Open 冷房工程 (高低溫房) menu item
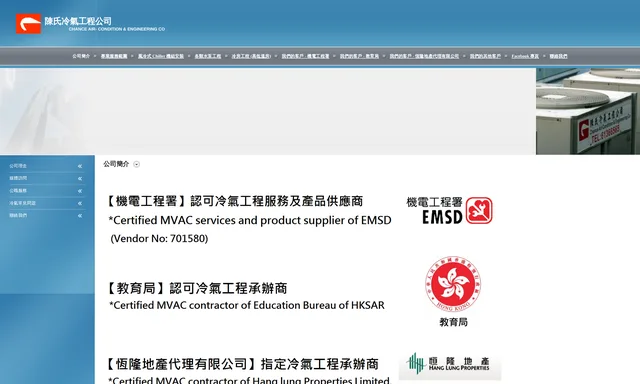 click(251, 56)
